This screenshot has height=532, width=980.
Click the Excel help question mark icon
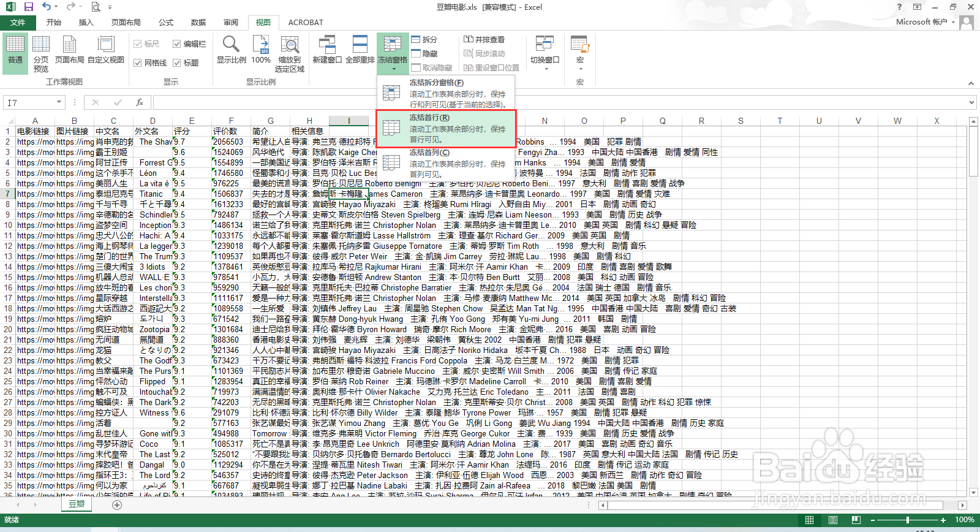(899, 7)
